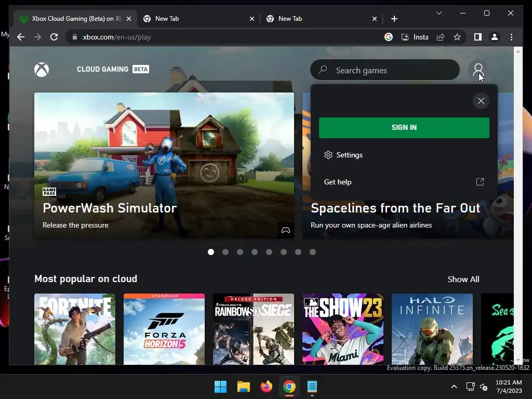Select the seventh carousel dot
The height and width of the screenshot is (399, 532).
pyautogui.click(x=298, y=252)
